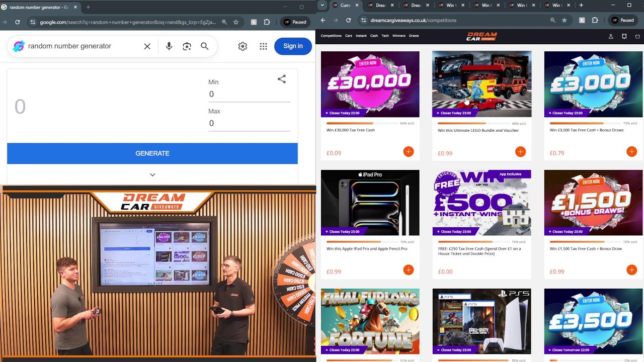
Task: Open 'Win £1,500 Tax Free Cash + Bonus Draw' link
Action: [x=586, y=249]
